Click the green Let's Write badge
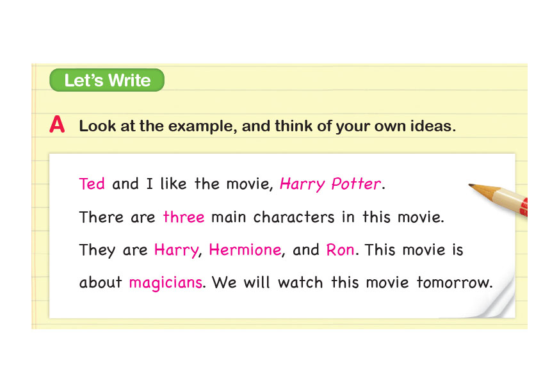This screenshot has height=392, width=559. click(x=107, y=81)
